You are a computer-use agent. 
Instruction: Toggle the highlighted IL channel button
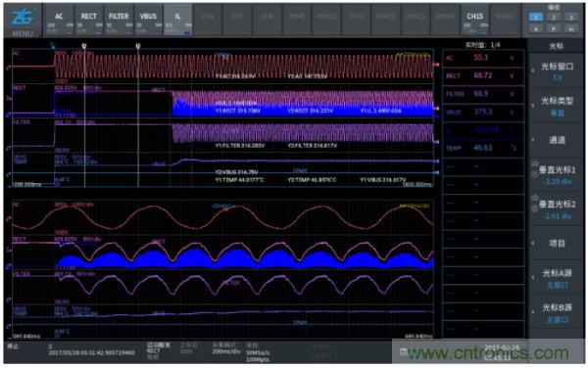pos(177,21)
